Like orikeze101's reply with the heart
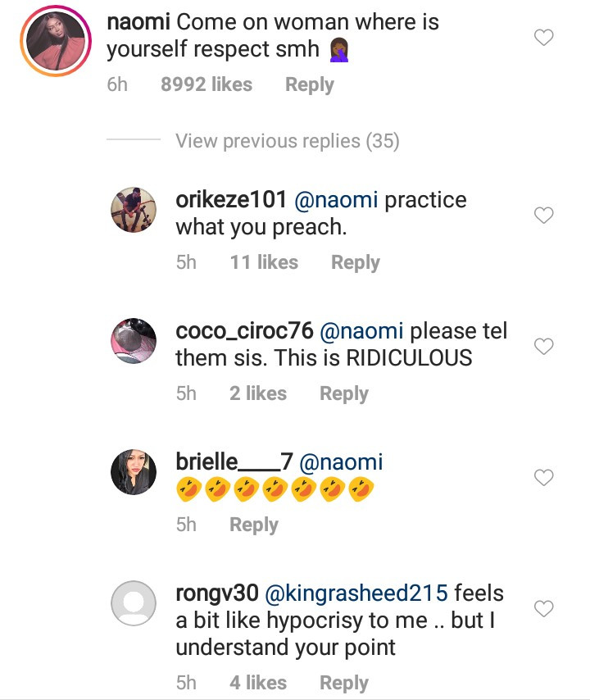This screenshot has width=590, height=700. tap(543, 216)
